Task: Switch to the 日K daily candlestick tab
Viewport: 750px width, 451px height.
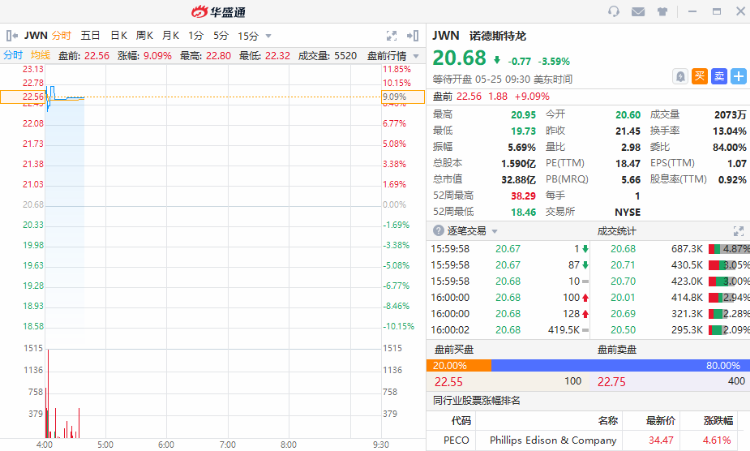Action: (119, 35)
